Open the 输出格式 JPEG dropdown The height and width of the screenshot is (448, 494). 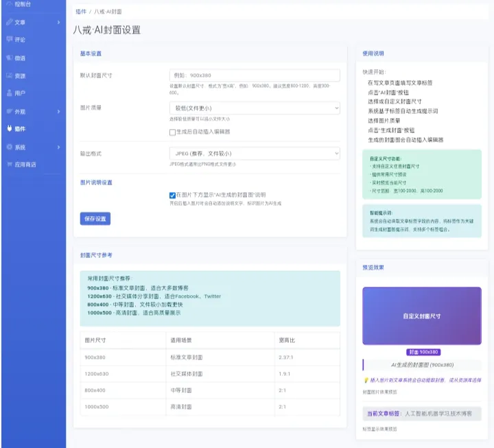pyautogui.click(x=255, y=154)
